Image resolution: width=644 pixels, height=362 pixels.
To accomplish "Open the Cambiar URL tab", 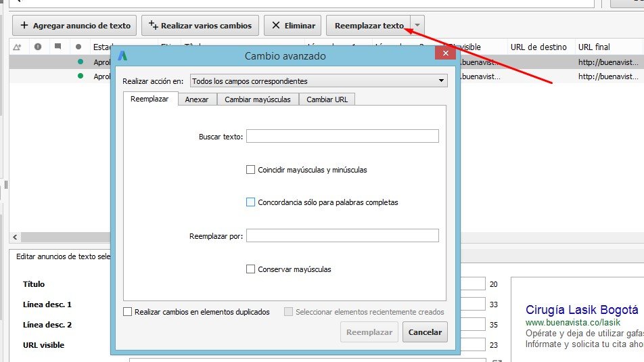I will (327, 99).
